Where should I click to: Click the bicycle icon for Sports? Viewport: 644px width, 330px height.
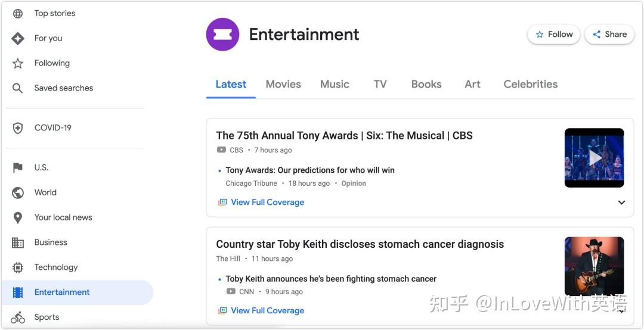click(18, 317)
